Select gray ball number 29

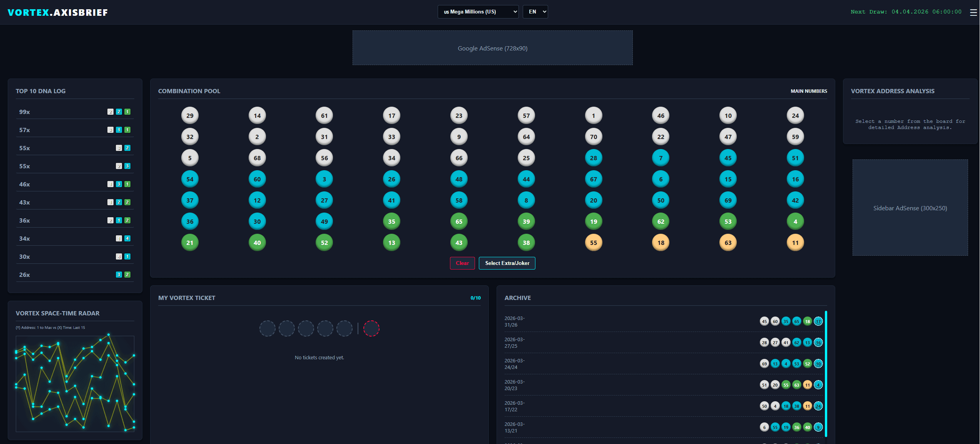[x=190, y=116]
